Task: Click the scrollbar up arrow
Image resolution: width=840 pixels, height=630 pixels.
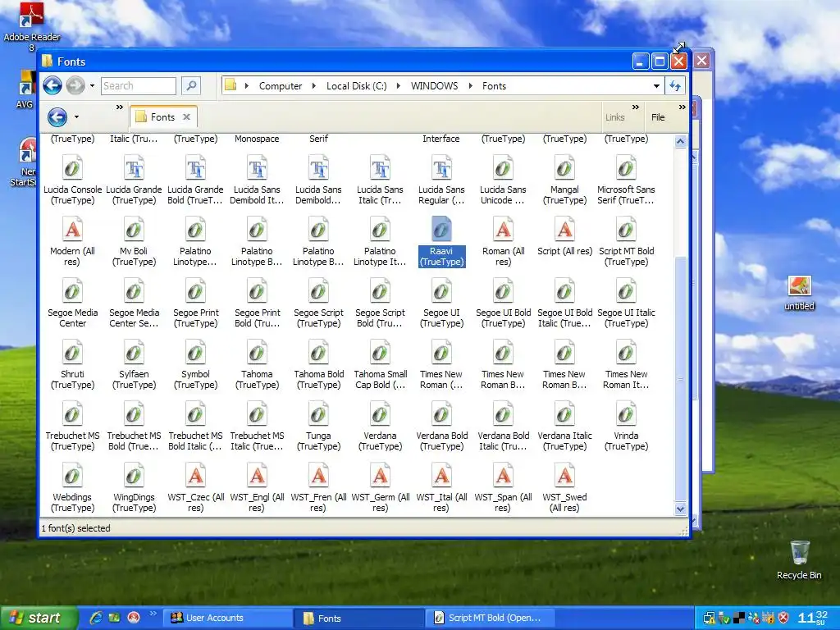Action: pos(680,141)
